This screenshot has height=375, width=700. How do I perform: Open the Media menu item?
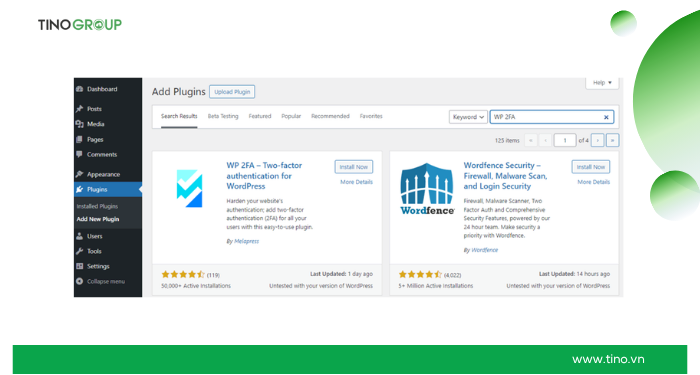click(x=108, y=124)
